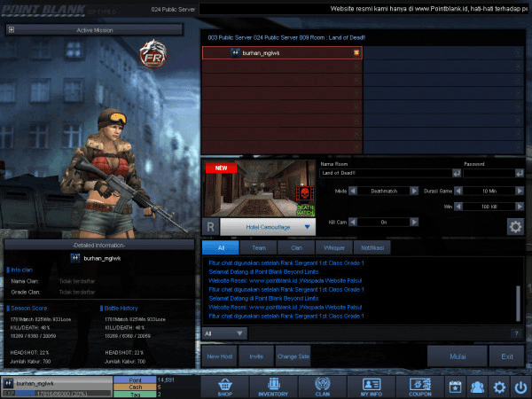
Task: Open the COUPON icon
Action: (420, 387)
